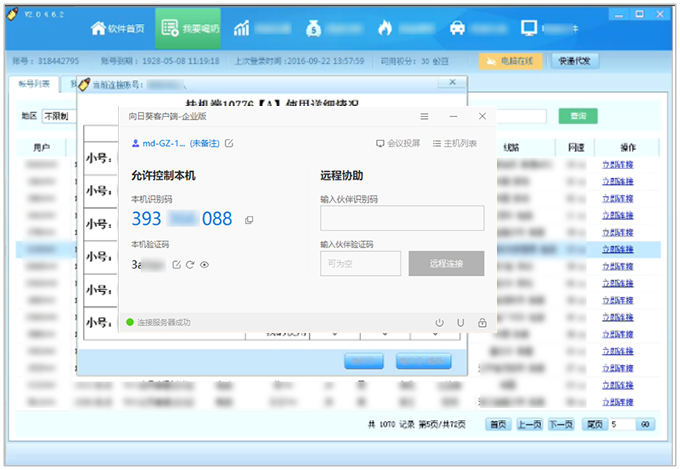
Task: Show the hidden verification code via eye icon
Action: (204, 265)
